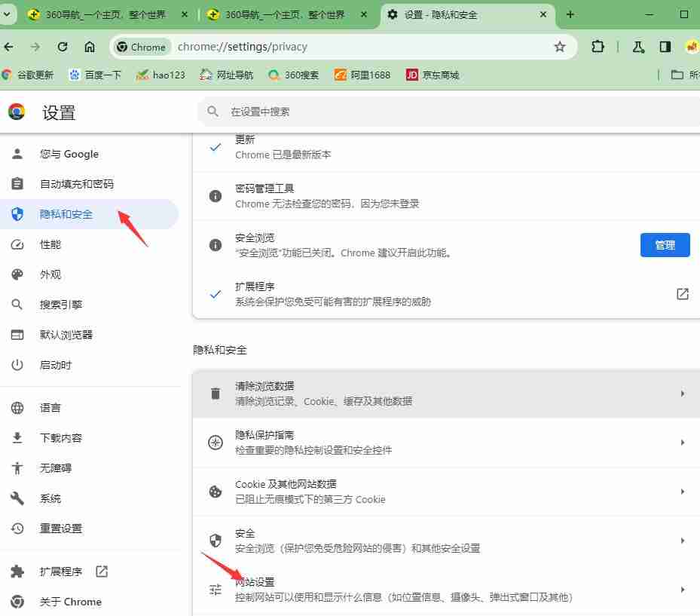Click the refresh page icon
The width and height of the screenshot is (700, 616).
62,46
